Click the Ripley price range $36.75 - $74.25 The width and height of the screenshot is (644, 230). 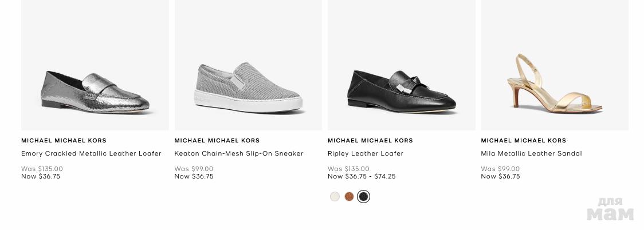click(x=362, y=177)
